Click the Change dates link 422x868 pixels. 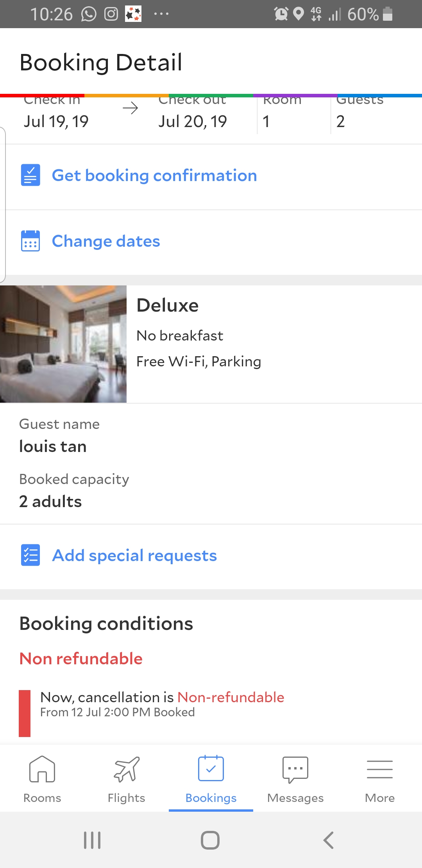pos(106,241)
